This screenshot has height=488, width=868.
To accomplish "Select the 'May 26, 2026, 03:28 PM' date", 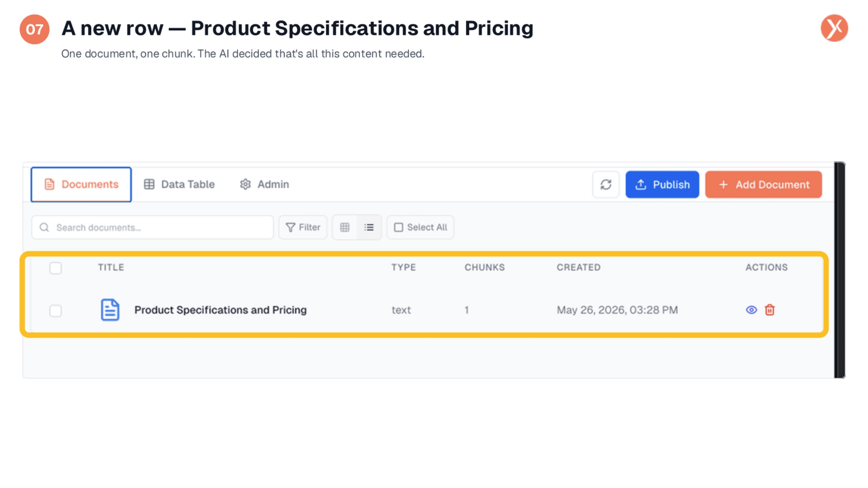I will [x=617, y=310].
